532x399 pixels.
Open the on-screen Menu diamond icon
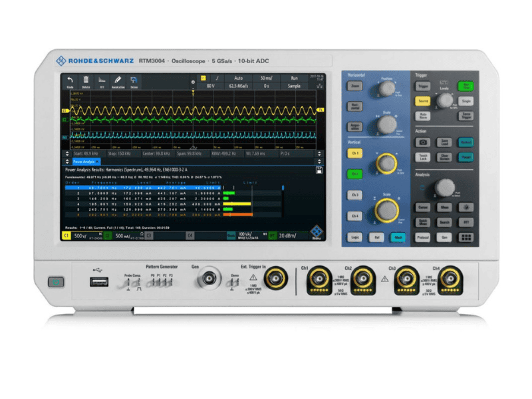(x=317, y=233)
